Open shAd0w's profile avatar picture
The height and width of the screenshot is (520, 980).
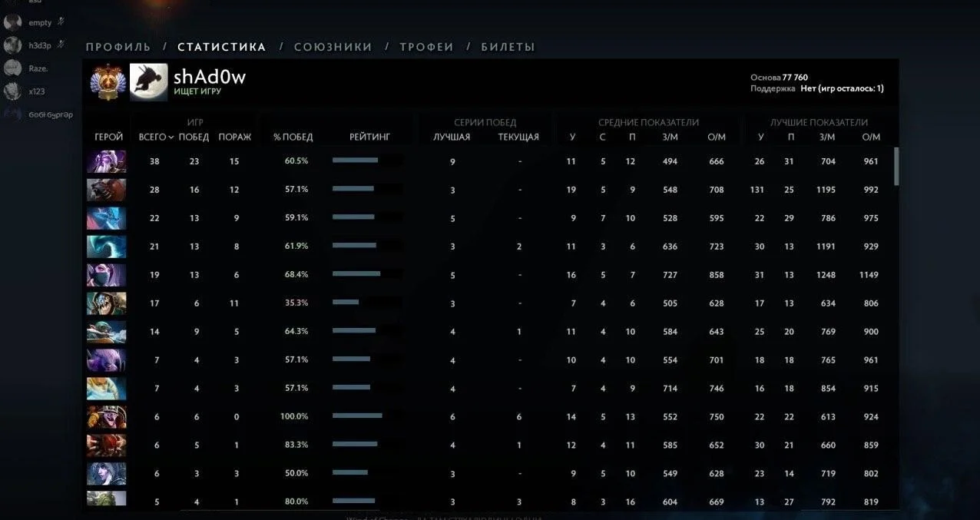click(x=148, y=81)
